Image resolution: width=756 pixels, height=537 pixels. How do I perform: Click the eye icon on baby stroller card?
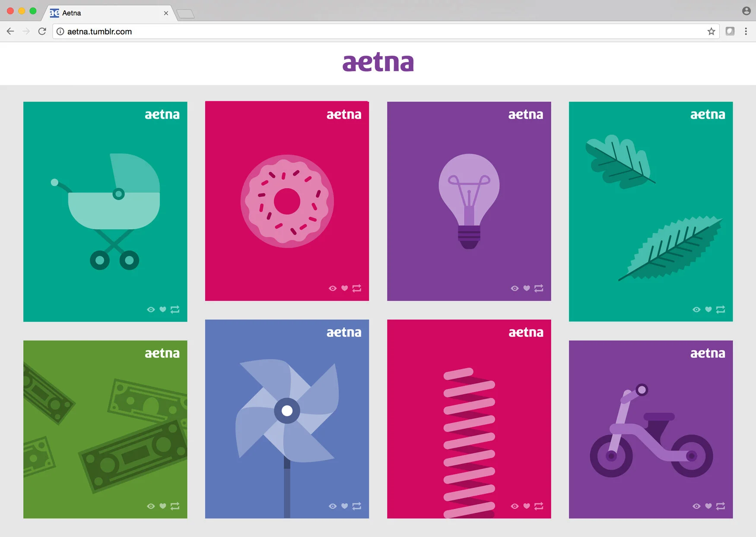pos(151,310)
